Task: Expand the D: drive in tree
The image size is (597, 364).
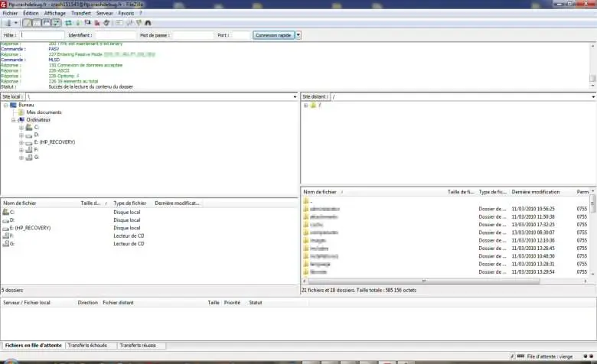Action: coord(21,135)
